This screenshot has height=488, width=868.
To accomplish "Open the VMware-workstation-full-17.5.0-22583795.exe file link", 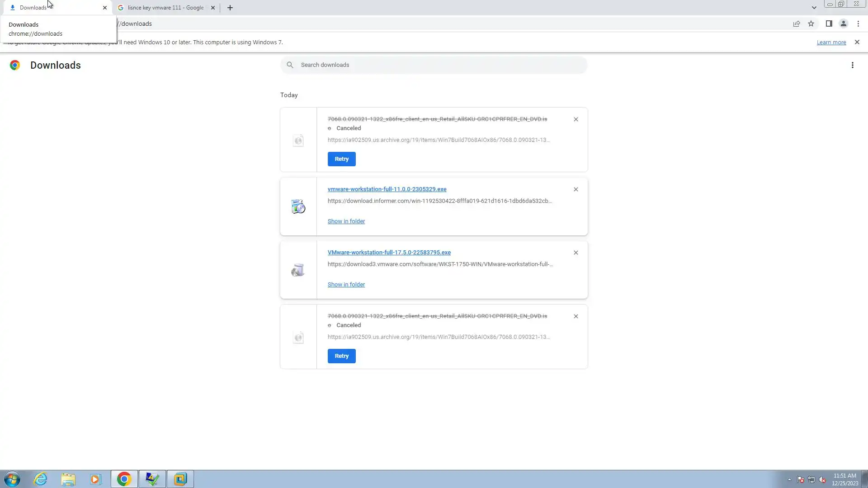I will point(389,253).
